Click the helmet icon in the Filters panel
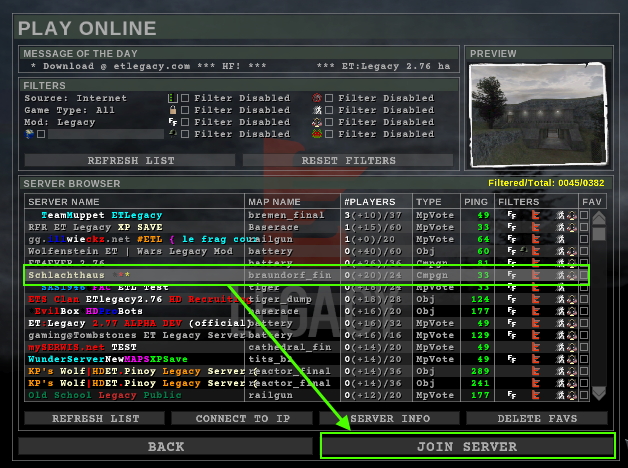The width and height of the screenshot is (628, 468). pyautogui.click(x=173, y=134)
